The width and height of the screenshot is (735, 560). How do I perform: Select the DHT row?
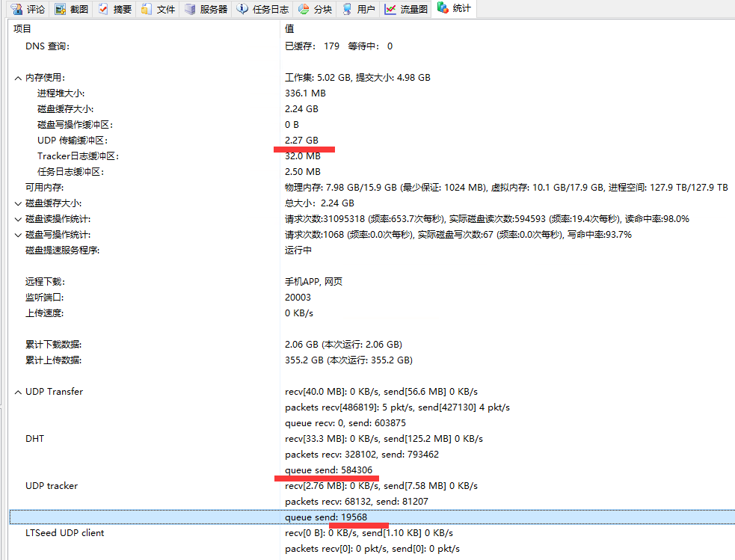[x=372, y=439]
